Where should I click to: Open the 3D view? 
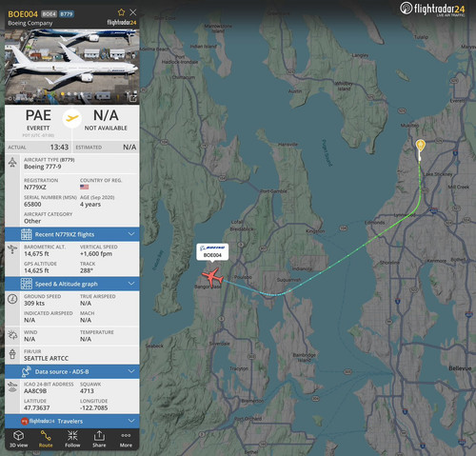click(x=18, y=440)
